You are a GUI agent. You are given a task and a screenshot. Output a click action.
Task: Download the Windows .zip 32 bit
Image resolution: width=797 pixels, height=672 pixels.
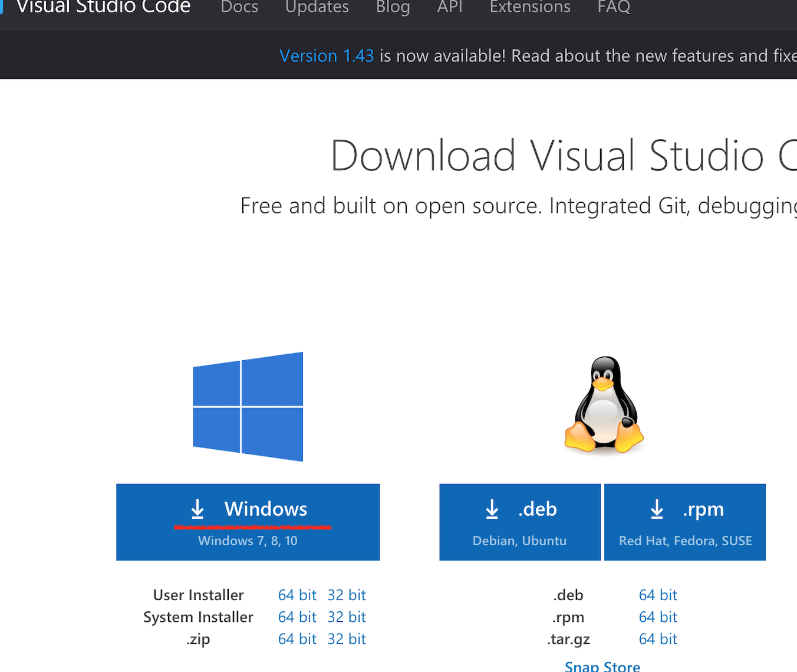click(347, 639)
